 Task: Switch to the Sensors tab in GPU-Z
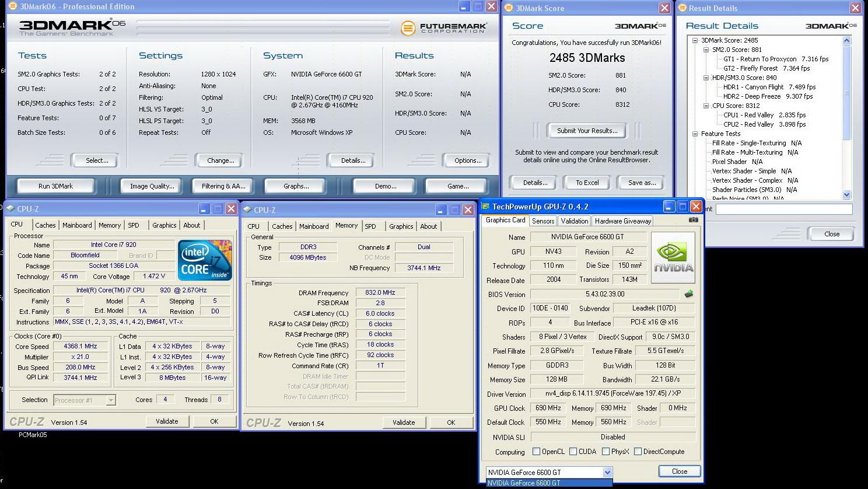tap(543, 221)
